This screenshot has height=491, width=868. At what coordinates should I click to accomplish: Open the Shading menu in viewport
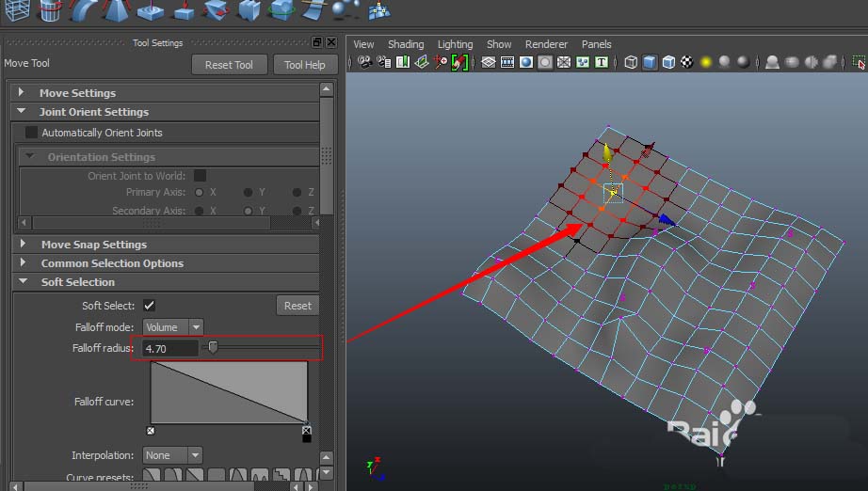pos(406,44)
